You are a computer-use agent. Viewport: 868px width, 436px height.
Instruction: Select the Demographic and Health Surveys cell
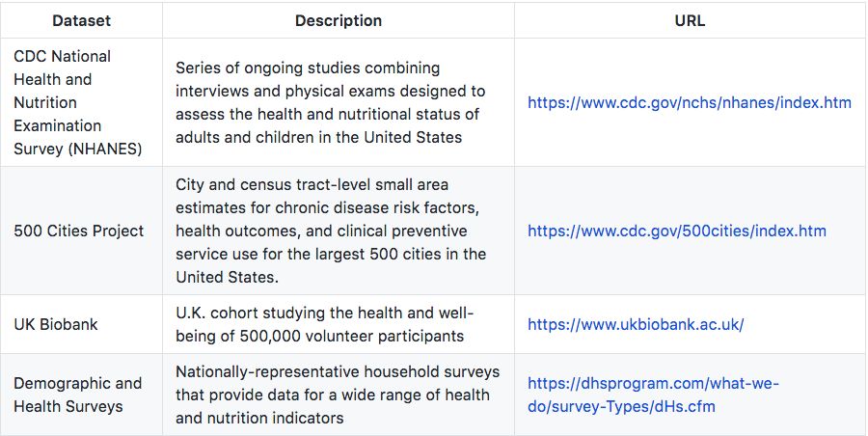coord(81,395)
